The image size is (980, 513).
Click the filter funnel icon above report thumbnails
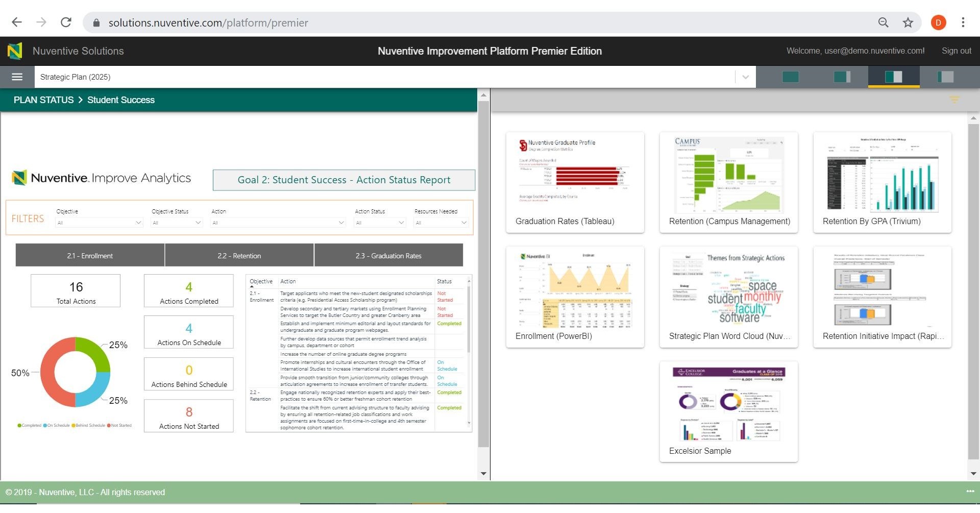click(x=954, y=100)
